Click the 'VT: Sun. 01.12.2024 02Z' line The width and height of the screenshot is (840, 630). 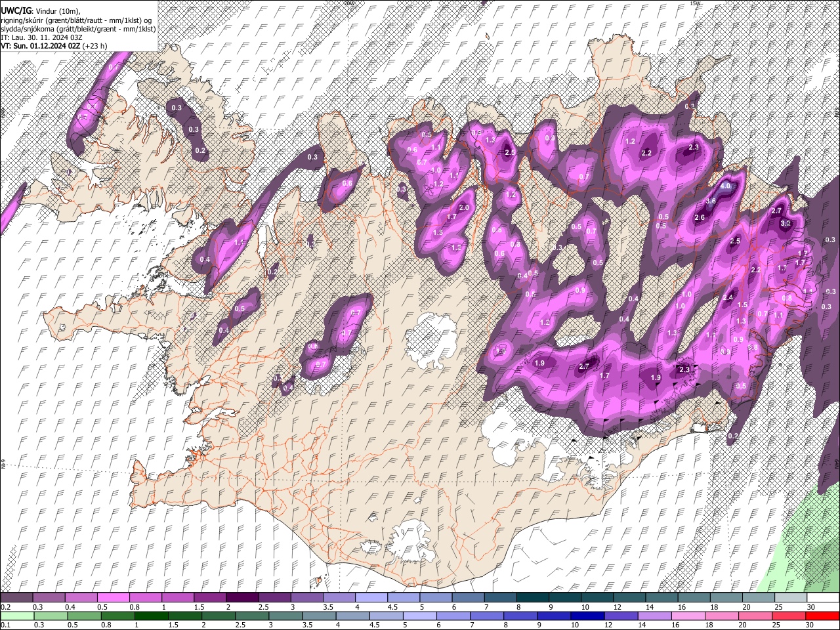click(x=39, y=46)
